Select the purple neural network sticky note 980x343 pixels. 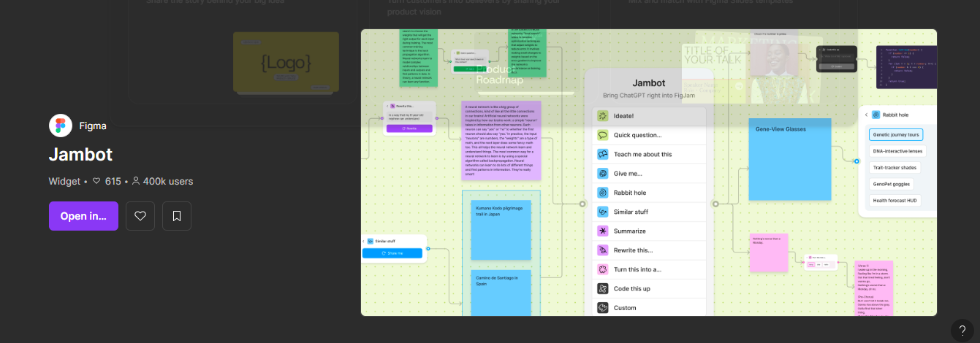501,140
